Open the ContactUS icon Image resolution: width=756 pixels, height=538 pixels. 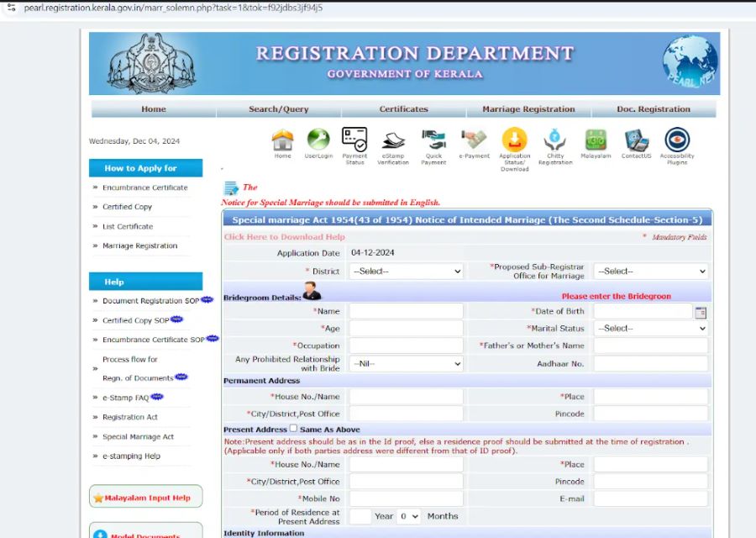click(x=636, y=140)
